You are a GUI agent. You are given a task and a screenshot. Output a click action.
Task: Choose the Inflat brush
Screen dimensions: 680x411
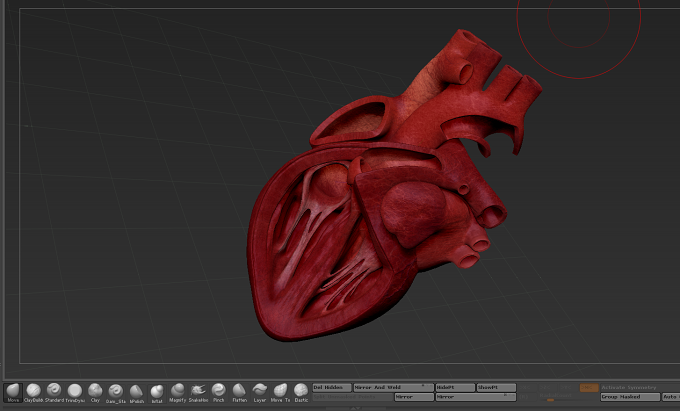coord(157,393)
